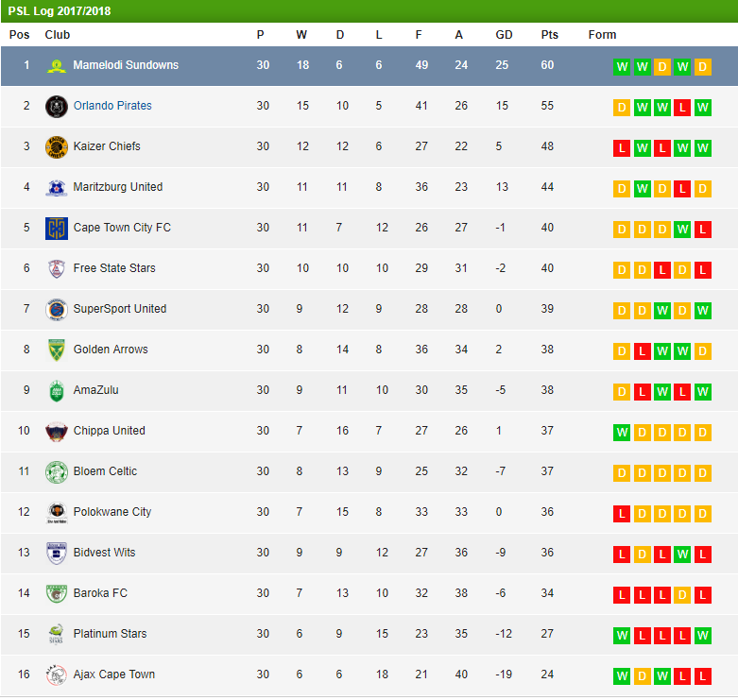Click the Cape Town City FC logo
The height and width of the screenshot is (700, 738).
point(57,229)
